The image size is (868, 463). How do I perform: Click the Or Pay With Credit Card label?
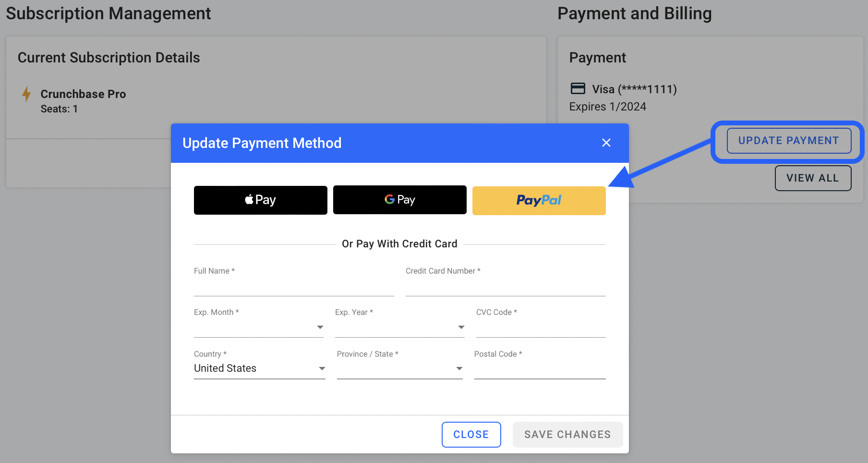point(399,244)
